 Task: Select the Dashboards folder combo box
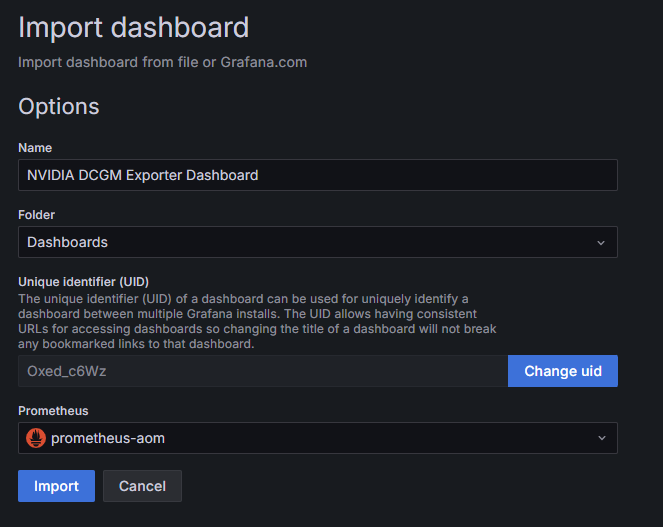tap(318, 242)
